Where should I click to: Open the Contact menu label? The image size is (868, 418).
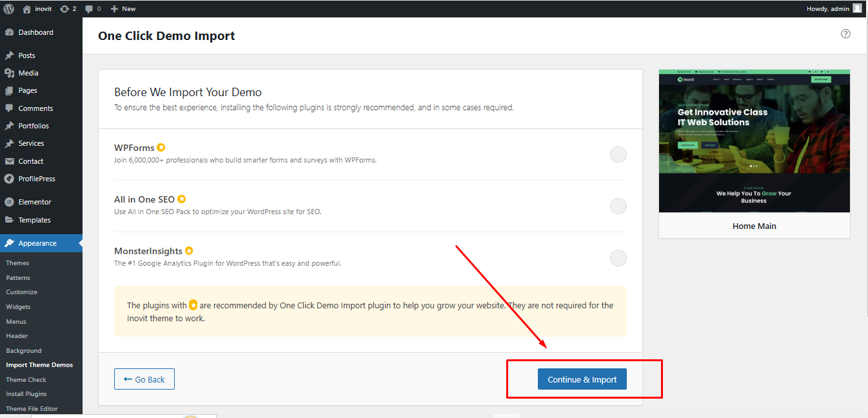coord(31,161)
